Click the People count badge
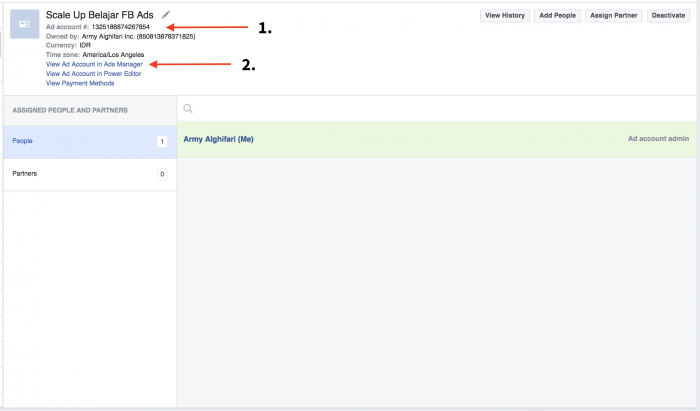 (x=161, y=142)
